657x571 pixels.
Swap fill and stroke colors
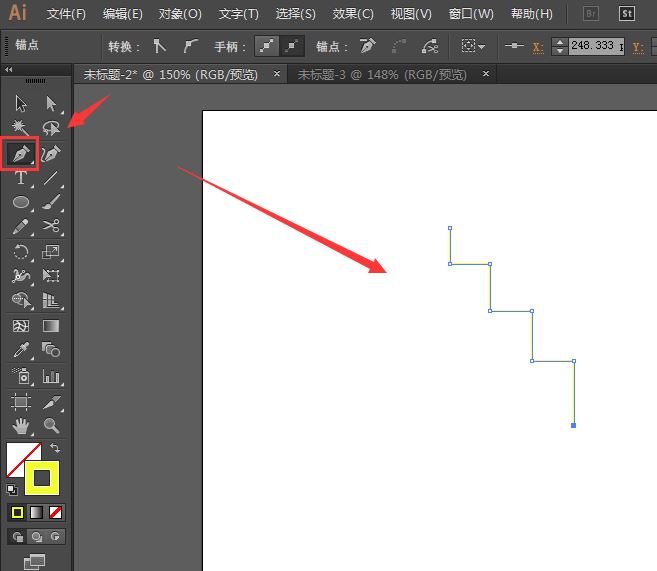(x=55, y=448)
